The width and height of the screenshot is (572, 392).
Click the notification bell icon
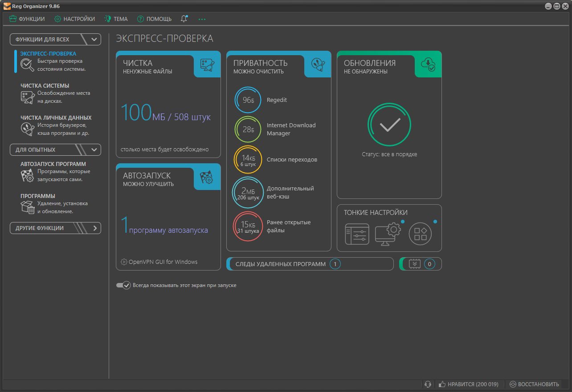coord(184,19)
